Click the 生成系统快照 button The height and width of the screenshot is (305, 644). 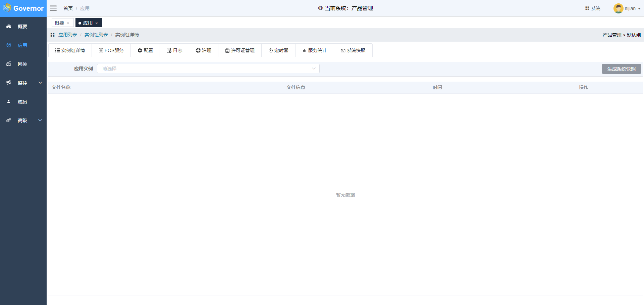621,69
